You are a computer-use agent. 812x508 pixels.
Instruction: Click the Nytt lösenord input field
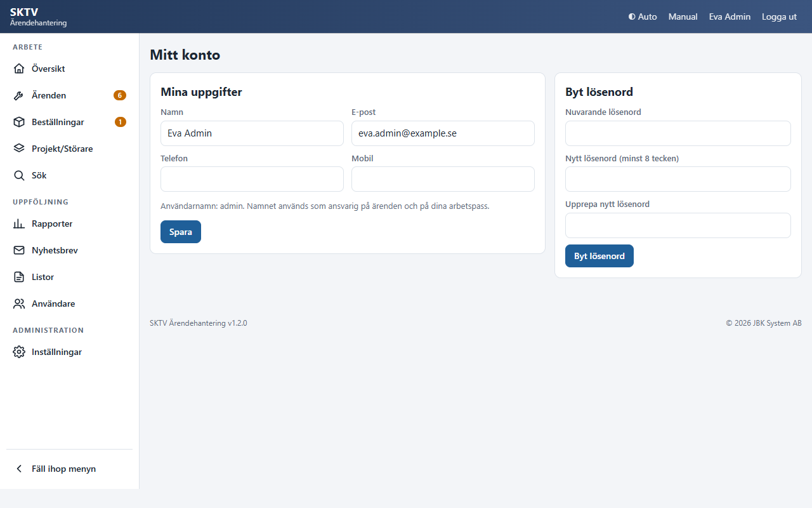tap(678, 179)
